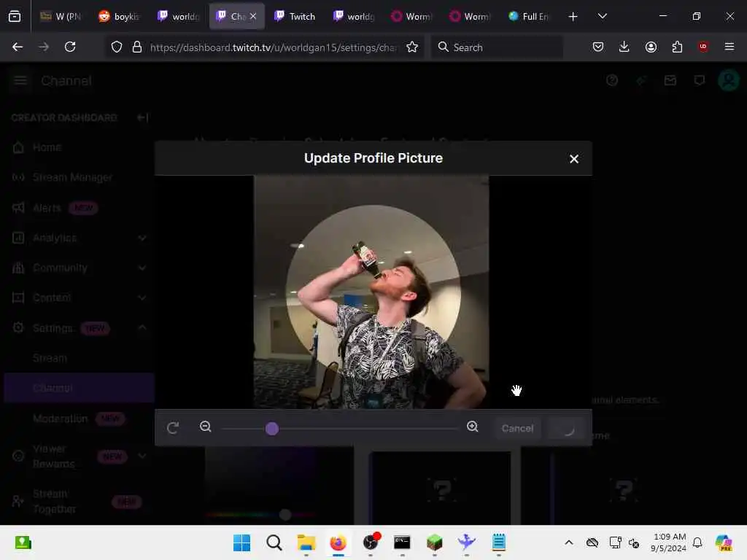This screenshot has height=560, width=747.
Task: Switch to the tab labeled Twitch
Action: [295, 16]
